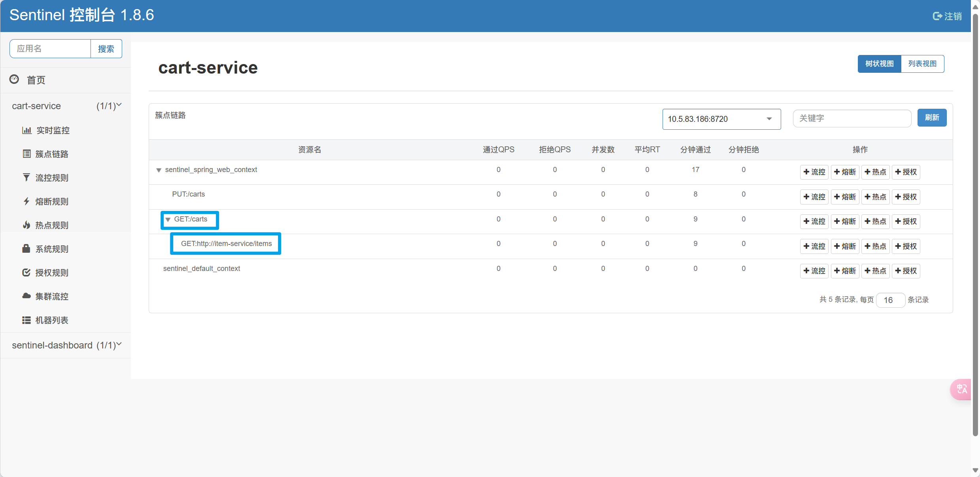Image resolution: width=980 pixels, height=477 pixels.
Task: Click the logout arrow icon in header
Action: coord(937,16)
